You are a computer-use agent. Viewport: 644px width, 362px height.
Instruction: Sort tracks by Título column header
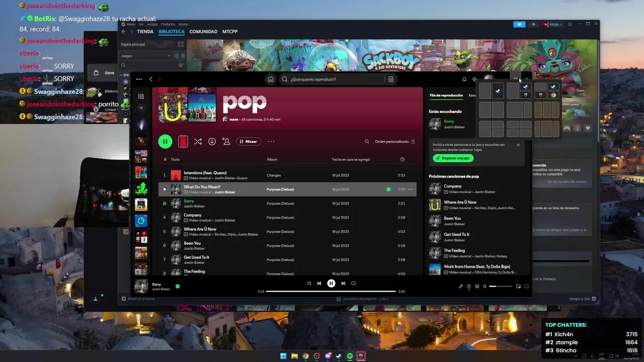click(x=175, y=159)
